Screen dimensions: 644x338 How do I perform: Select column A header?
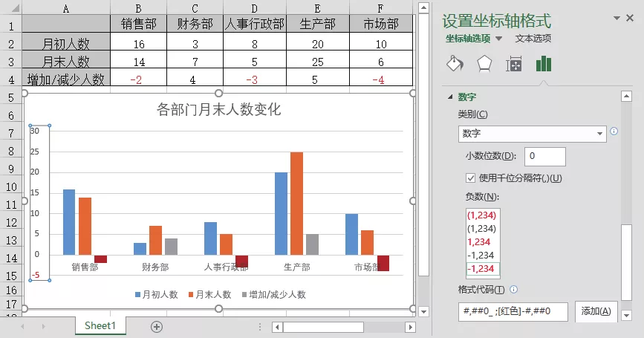tap(66, 8)
